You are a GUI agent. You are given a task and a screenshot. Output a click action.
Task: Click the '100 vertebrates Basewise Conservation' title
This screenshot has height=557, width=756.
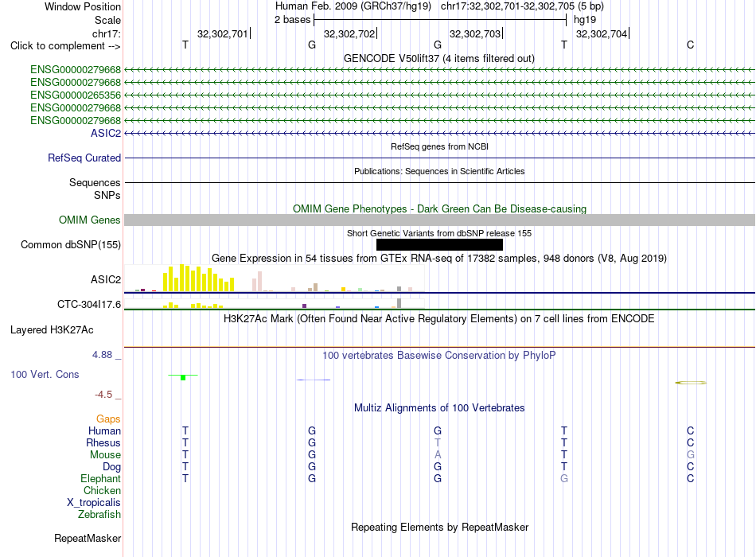(439, 356)
